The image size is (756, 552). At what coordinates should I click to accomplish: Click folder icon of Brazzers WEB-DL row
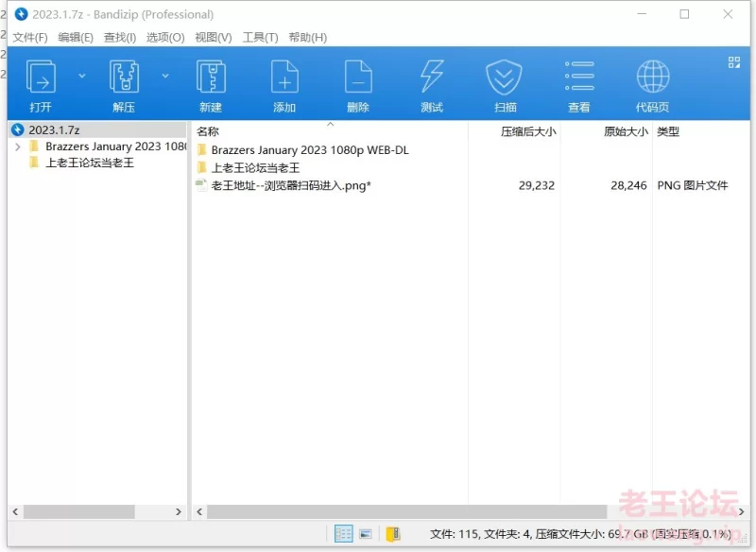tap(202, 150)
